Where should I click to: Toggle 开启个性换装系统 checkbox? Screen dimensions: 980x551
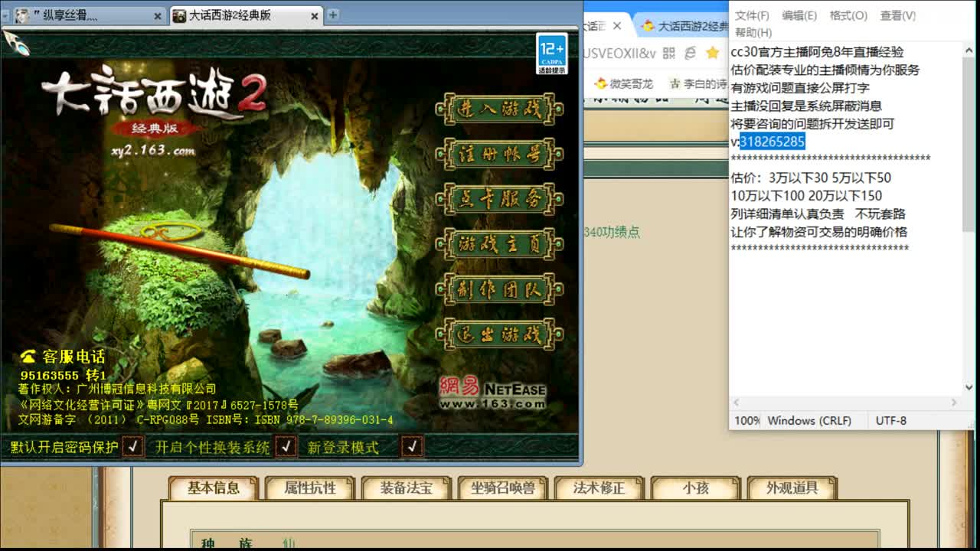click(286, 446)
